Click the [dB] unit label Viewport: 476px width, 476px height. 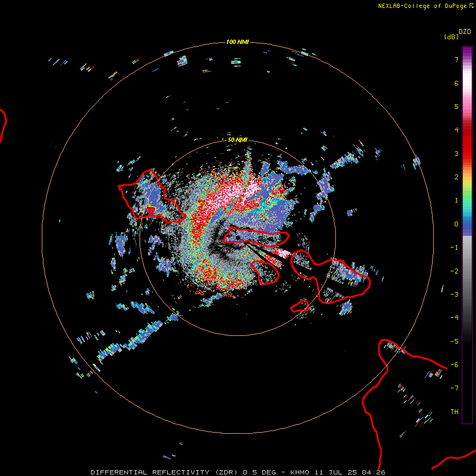click(452, 36)
